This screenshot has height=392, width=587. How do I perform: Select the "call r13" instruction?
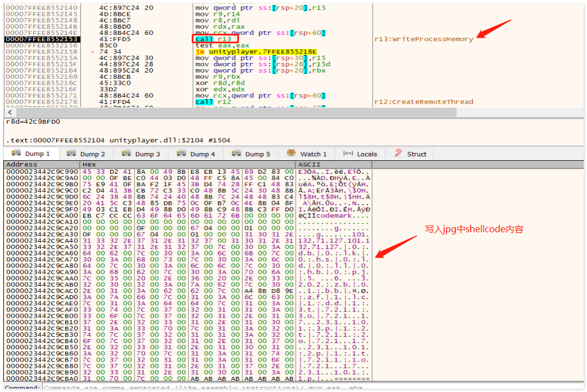point(214,39)
